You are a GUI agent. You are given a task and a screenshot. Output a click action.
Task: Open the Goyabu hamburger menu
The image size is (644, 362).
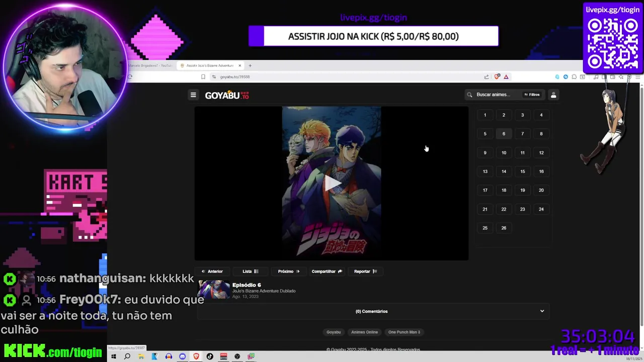[193, 95]
